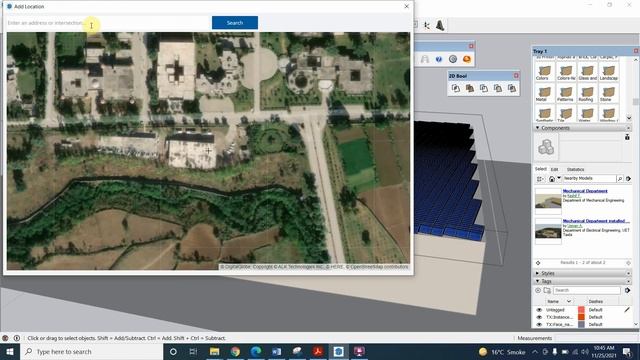Open the Patterns materials folder
Image resolution: width=640 pixels, height=360 pixels.
[566, 93]
